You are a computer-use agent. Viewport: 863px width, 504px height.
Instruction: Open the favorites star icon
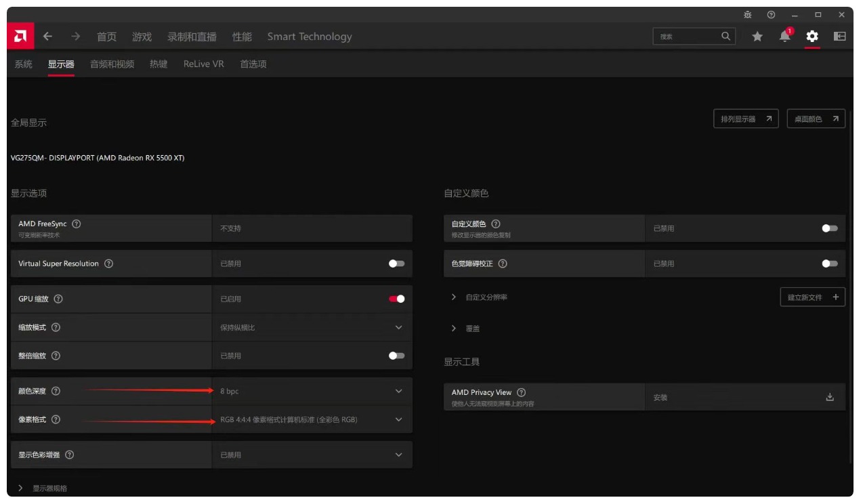click(x=757, y=37)
